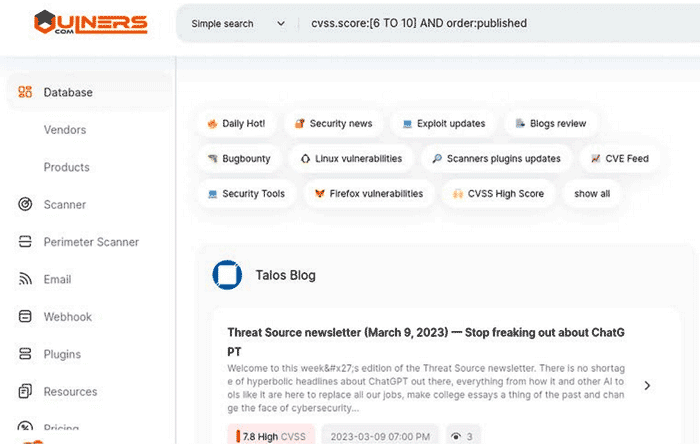Open Products in the sidebar
Viewport: 700px width, 444px height.
click(66, 167)
